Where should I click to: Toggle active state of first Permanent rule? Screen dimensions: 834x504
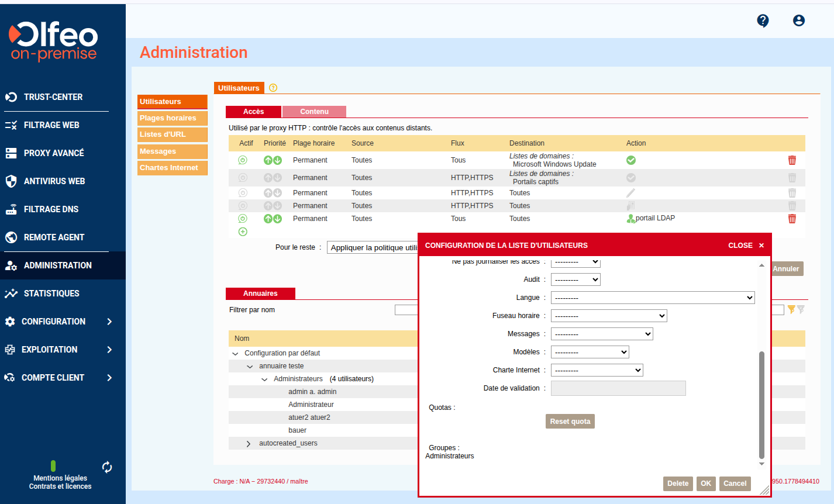243,160
